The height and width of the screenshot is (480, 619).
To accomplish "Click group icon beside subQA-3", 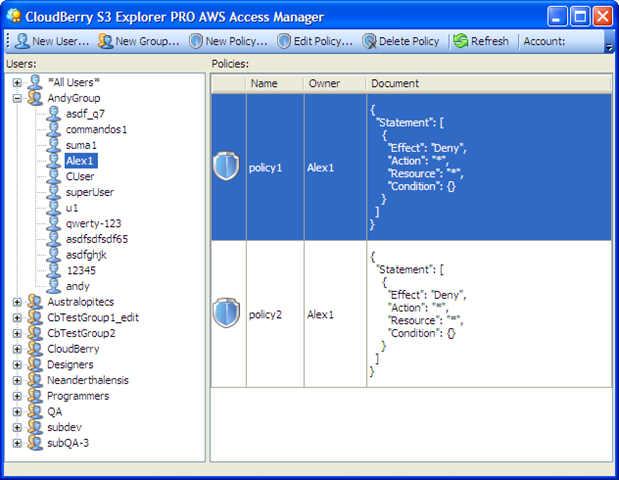I will point(35,443).
